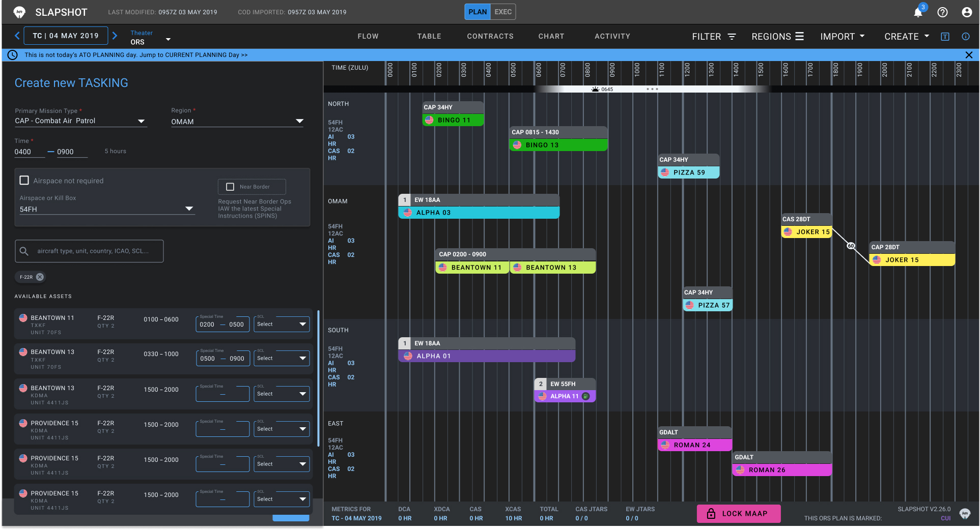This screenshot has width=980, height=530.
Task: Open the IMPORT dropdown menu
Action: tap(843, 37)
